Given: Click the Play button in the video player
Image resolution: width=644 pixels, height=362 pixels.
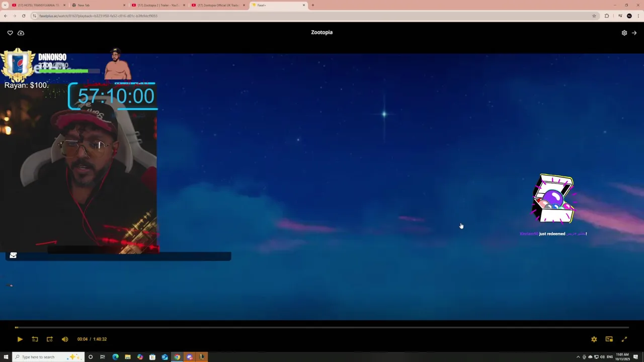Looking at the screenshot, I should [x=20, y=339].
